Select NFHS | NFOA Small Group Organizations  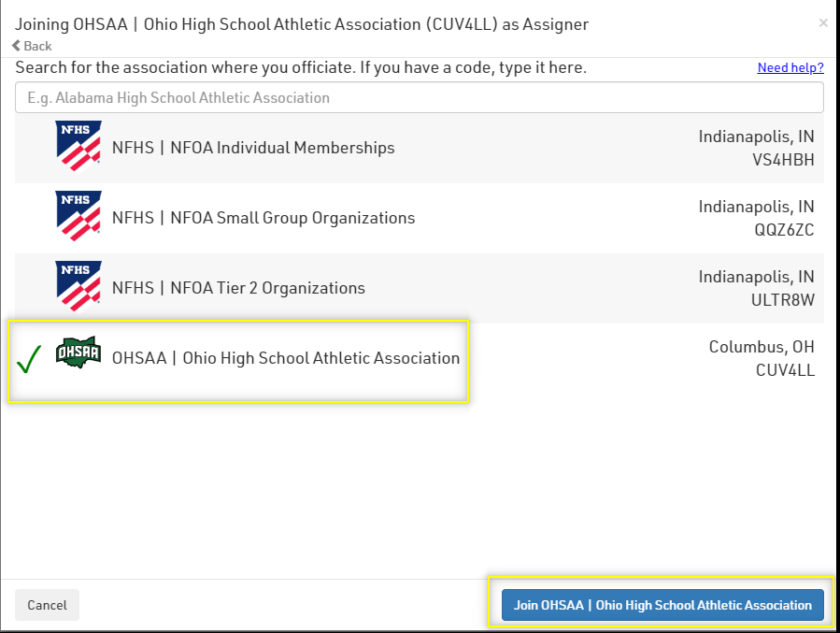263,218
